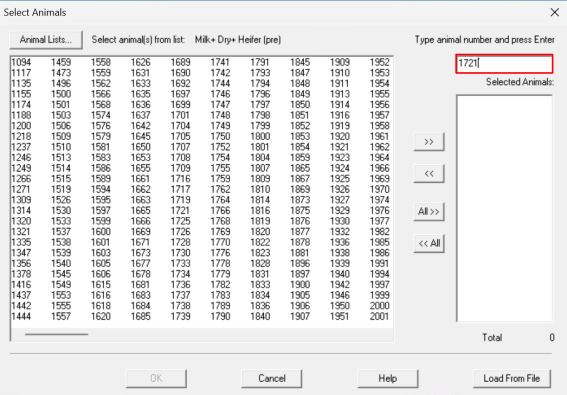
Task: Select animal 1800 in the list
Action: tap(260, 136)
